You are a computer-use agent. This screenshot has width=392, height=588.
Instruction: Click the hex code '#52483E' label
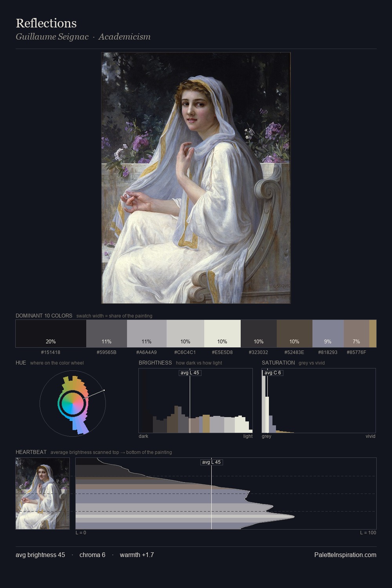pos(294,352)
